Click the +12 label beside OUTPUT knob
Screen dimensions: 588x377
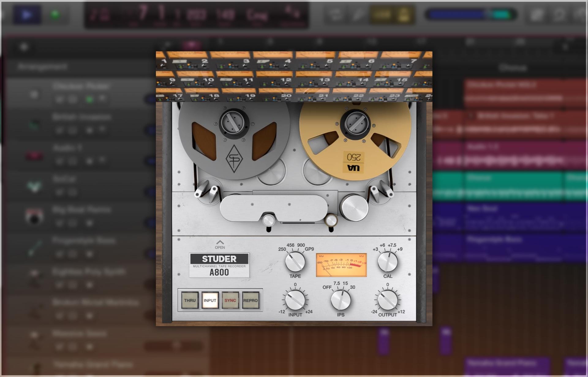coord(401,312)
